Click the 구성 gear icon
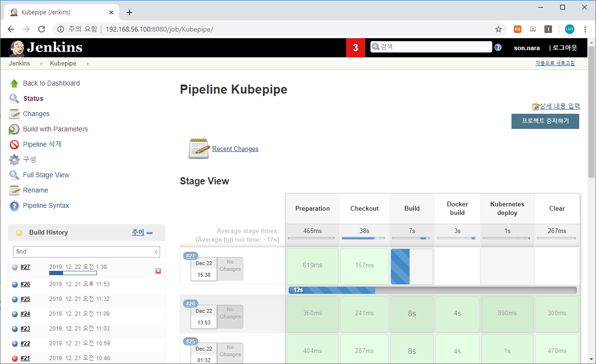This screenshot has height=364, width=596. coord(14,160)
